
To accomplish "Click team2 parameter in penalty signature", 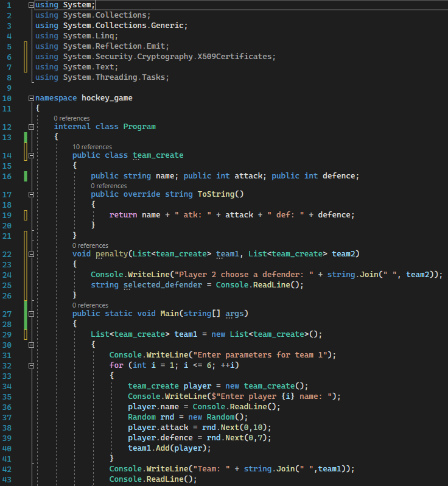I will click(343, 254).
